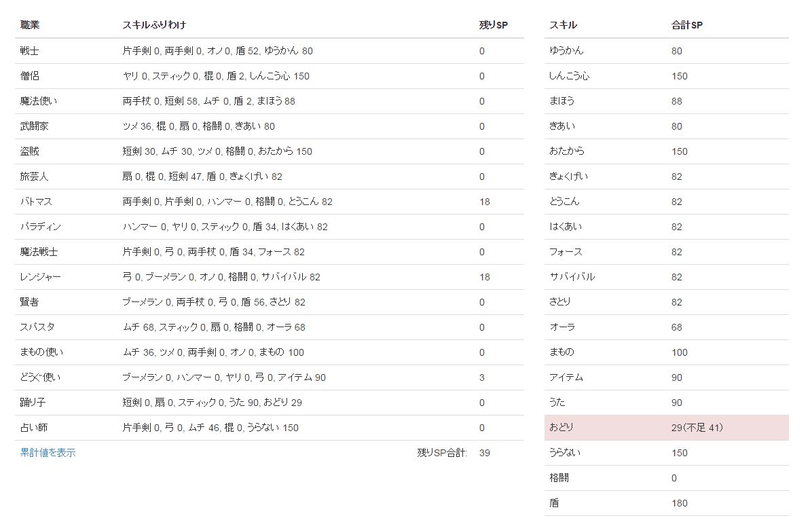Click the 29(不足 41) shortage value

697,428
